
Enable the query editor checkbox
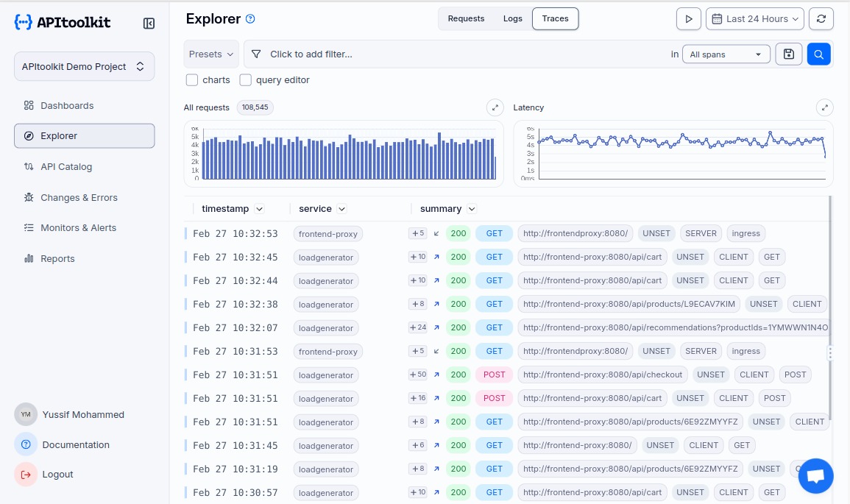point(246,80)
